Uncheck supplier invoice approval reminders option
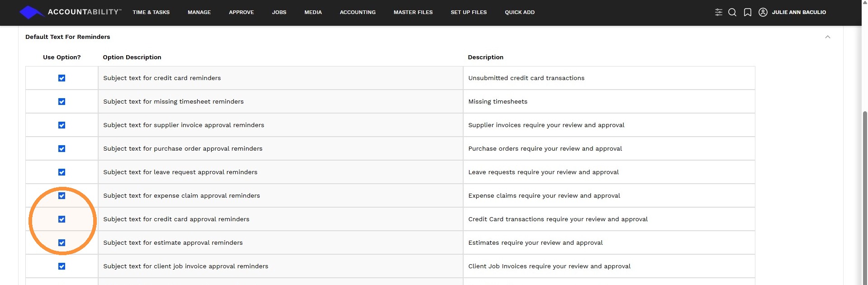Screen dimensions: 868x285 click(62, 125)
